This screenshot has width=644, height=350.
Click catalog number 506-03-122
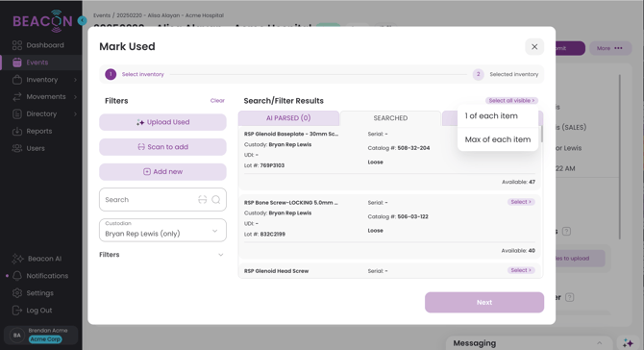point(412,216)
